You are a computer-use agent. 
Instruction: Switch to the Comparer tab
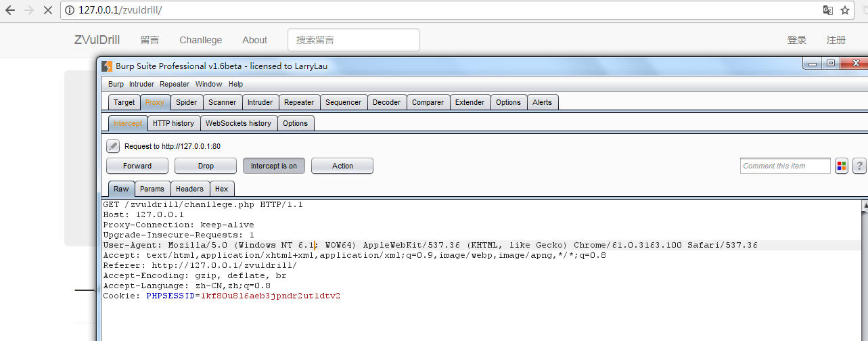(428, 102)
